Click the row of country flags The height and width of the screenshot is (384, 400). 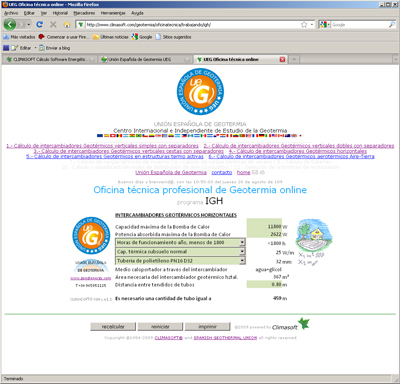[x=199, y=136]
